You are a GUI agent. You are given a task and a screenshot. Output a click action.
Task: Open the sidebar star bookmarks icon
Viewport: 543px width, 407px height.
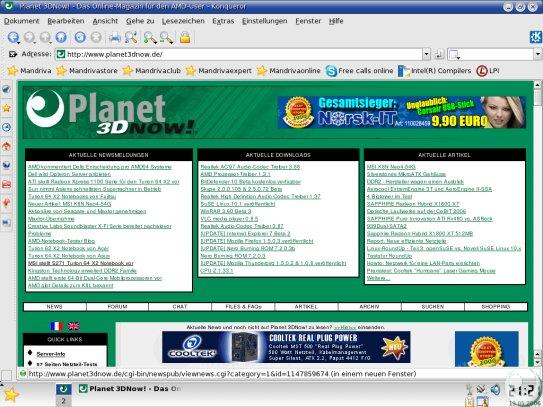pos(6,108)
